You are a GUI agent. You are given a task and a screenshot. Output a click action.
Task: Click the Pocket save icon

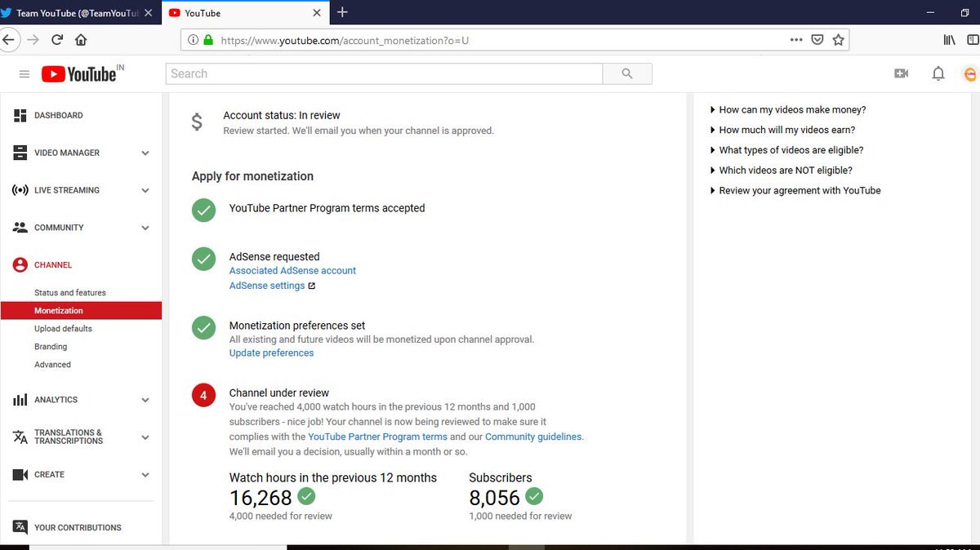[x=817, y=39]
